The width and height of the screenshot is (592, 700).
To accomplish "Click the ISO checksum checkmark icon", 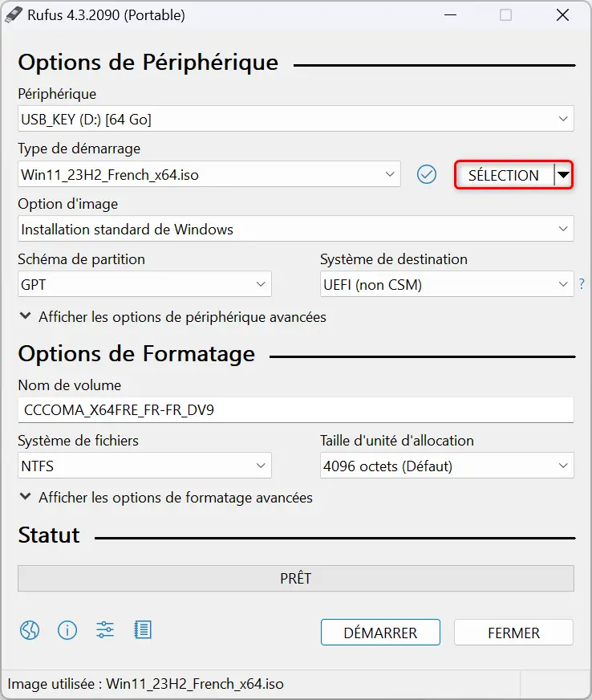I will point(427,174).
